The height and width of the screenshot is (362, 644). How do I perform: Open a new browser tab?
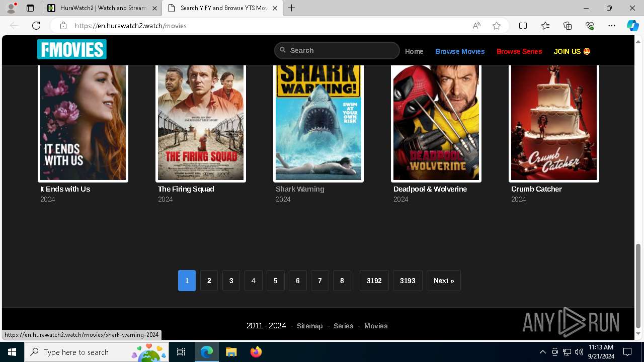point(292,8)
